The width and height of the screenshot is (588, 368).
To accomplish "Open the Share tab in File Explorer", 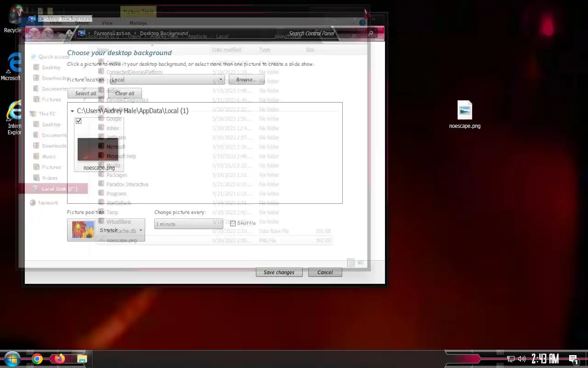I will [82, 23].
